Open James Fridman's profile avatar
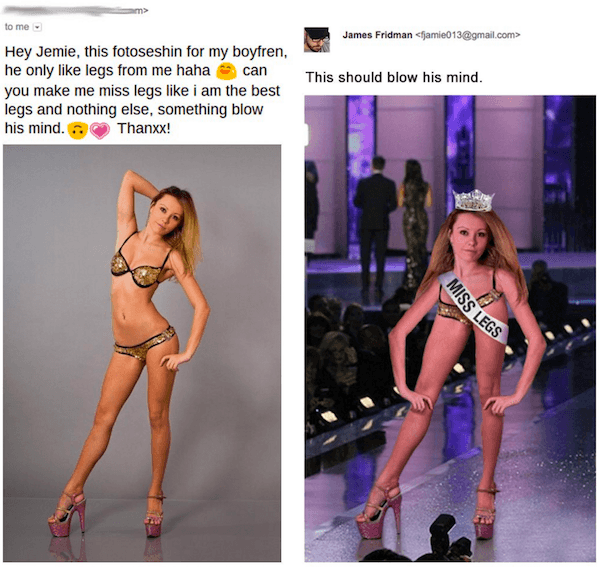 tap(317, 39)
